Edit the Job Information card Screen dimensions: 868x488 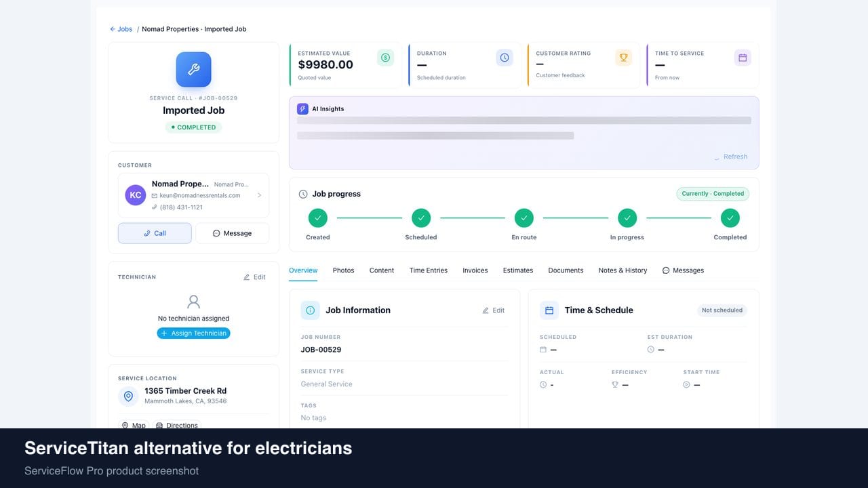(494, 310)
